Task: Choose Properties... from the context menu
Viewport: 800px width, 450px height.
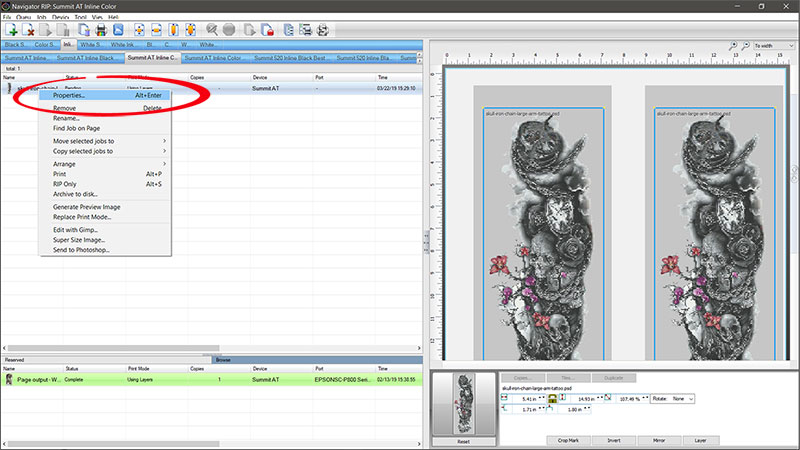Action: pos(106,95)
